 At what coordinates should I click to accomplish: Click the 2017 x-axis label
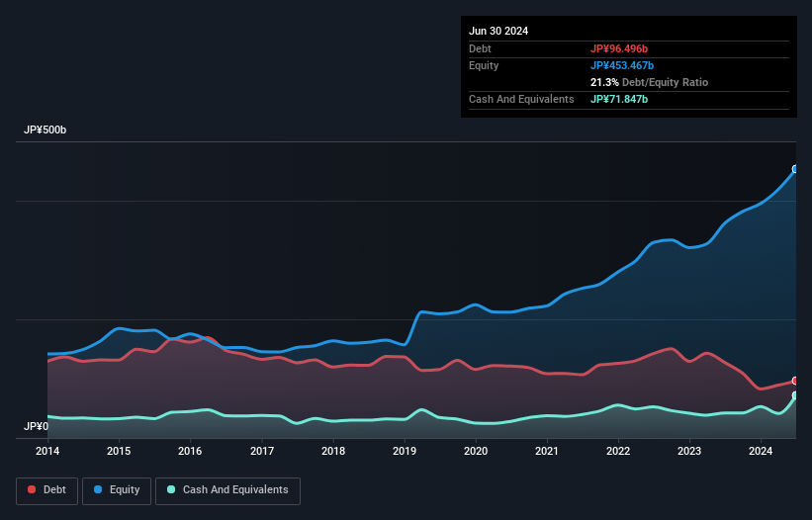pyautogui.click(x=262, y=451)
